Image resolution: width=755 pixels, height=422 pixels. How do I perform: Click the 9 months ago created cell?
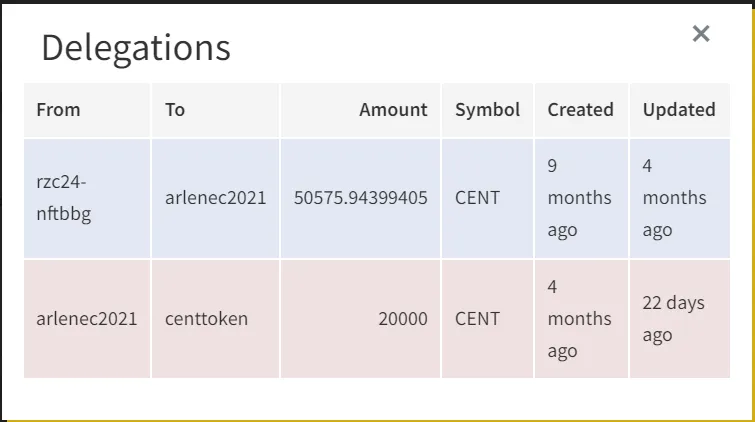pyautogui.click(x=581, y=198)
